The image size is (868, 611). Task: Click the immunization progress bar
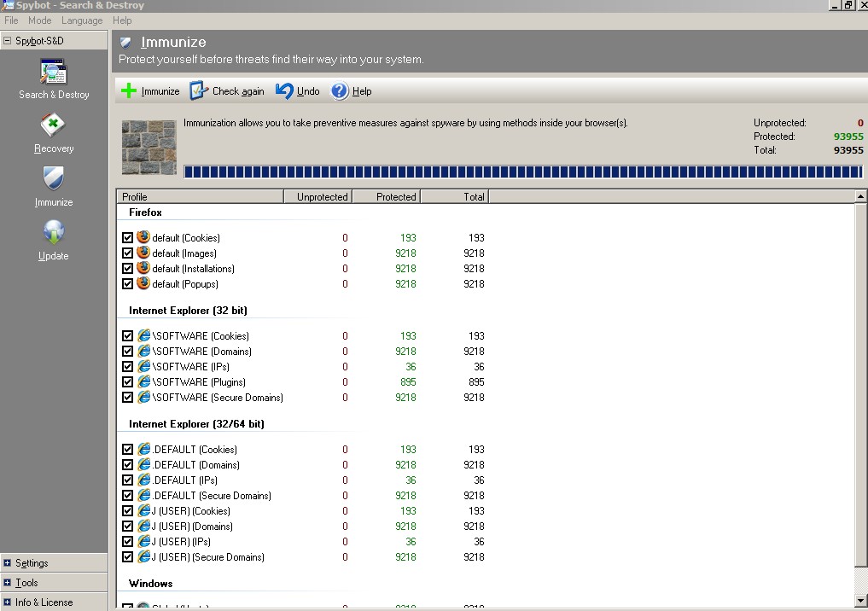522,172
